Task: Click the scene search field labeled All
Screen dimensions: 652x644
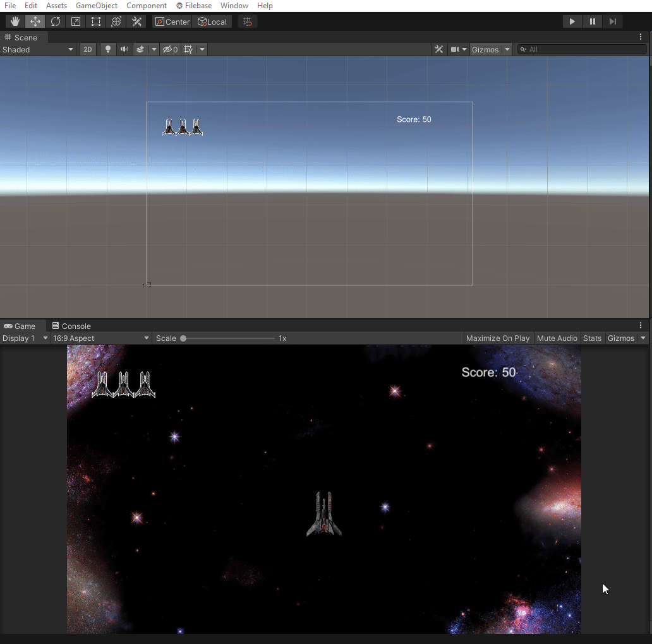Action: click(581, 49)
